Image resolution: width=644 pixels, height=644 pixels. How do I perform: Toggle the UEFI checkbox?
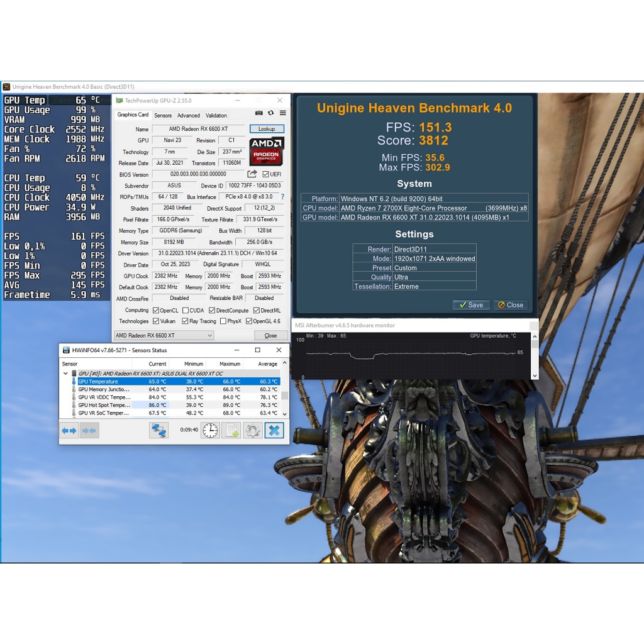[266, 174]
